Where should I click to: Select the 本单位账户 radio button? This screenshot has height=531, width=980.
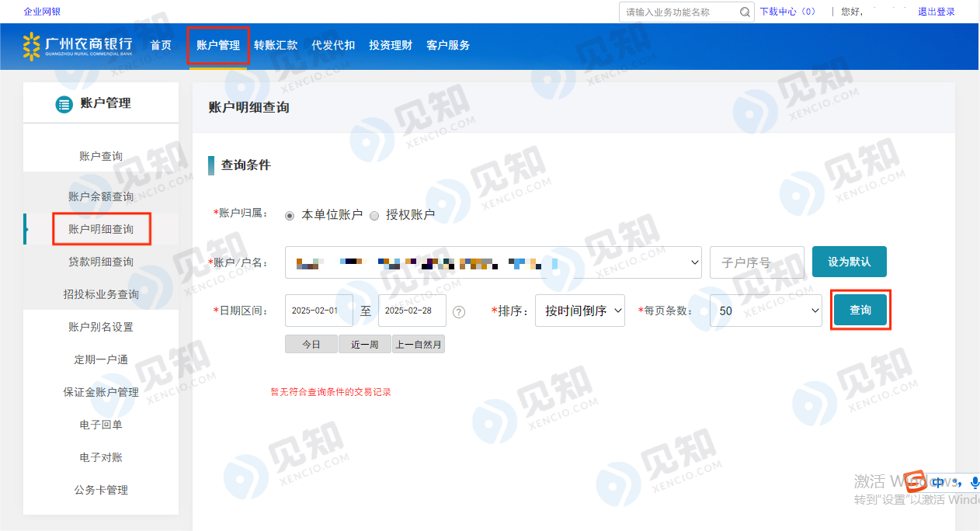(290, 215)
